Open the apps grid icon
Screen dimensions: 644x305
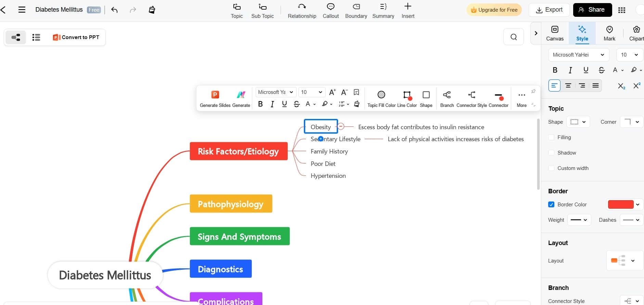[622, 10]
